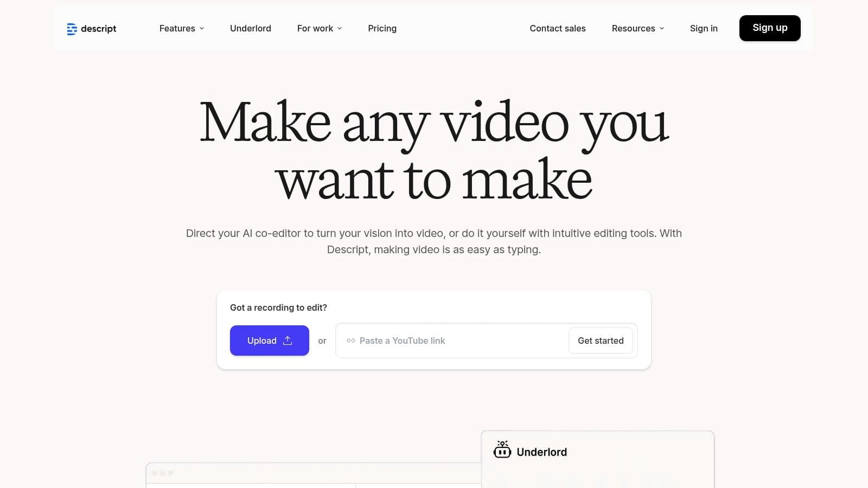This screenshot has height=488, width=868.
Task: Click the upload arrow icon
Action: (x=288, y=341)
